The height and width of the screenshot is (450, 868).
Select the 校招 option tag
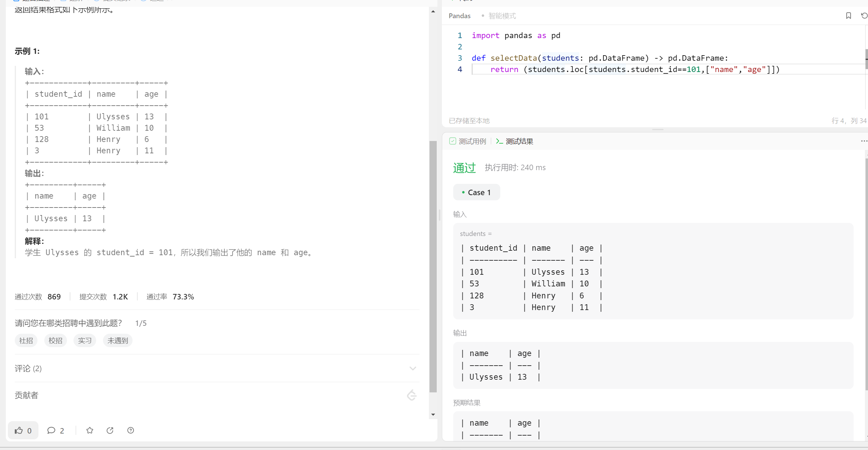(55, 341)
